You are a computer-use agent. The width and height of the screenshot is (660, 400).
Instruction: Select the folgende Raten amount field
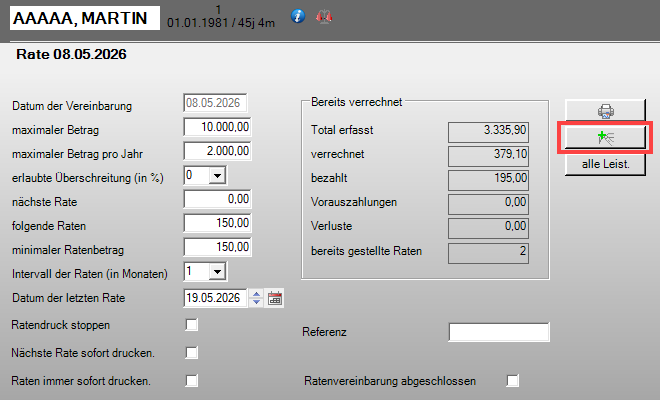(x=217, y=223)
